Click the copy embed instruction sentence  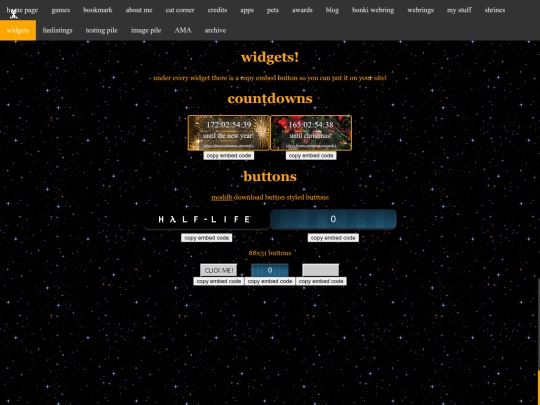[x=270, y=78]
